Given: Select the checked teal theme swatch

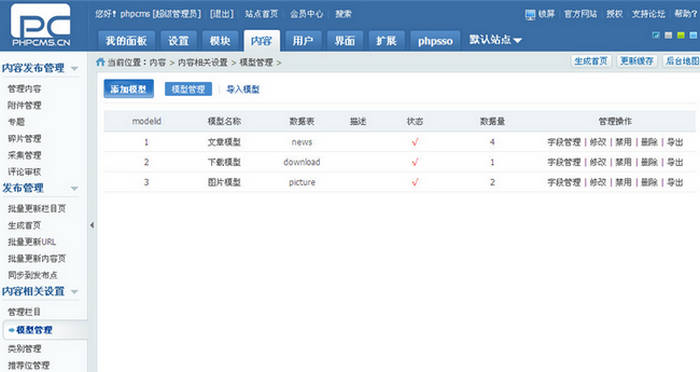Looking at the screenshot, I should [x=656, y=35].
